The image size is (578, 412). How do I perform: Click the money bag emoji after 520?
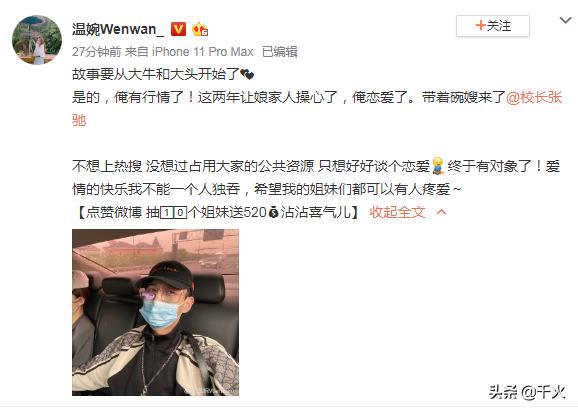pyautogui.click(x=273, y=212)
